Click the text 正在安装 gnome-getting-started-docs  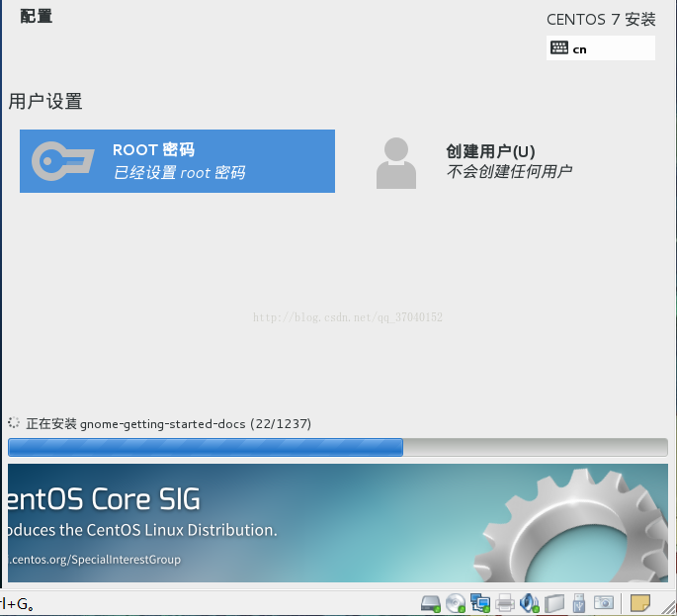point(135,424)
